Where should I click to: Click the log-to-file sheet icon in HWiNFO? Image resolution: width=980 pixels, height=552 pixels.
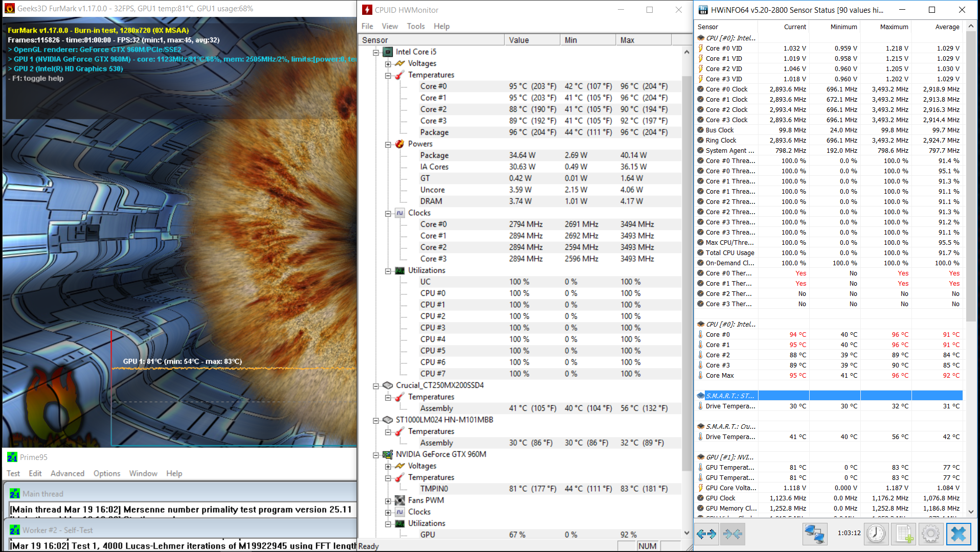[903, 534]
